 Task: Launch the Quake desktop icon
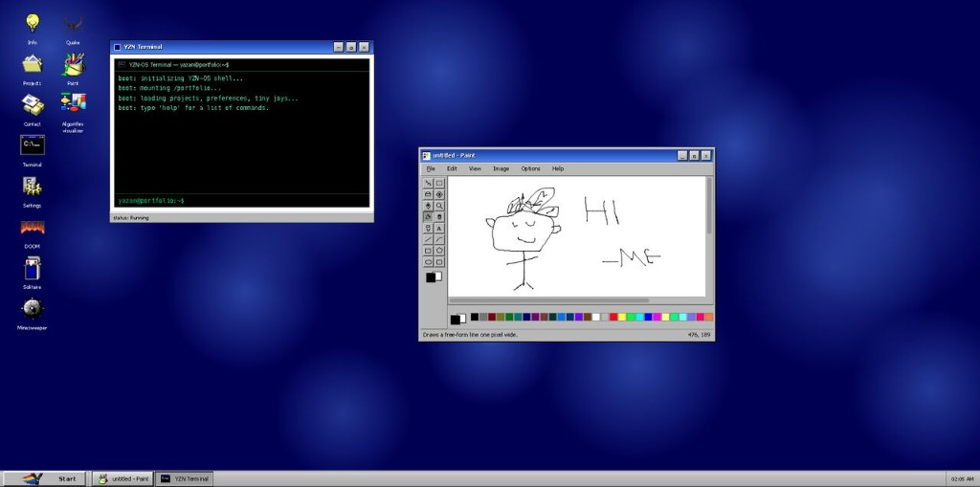coord(73,28)
